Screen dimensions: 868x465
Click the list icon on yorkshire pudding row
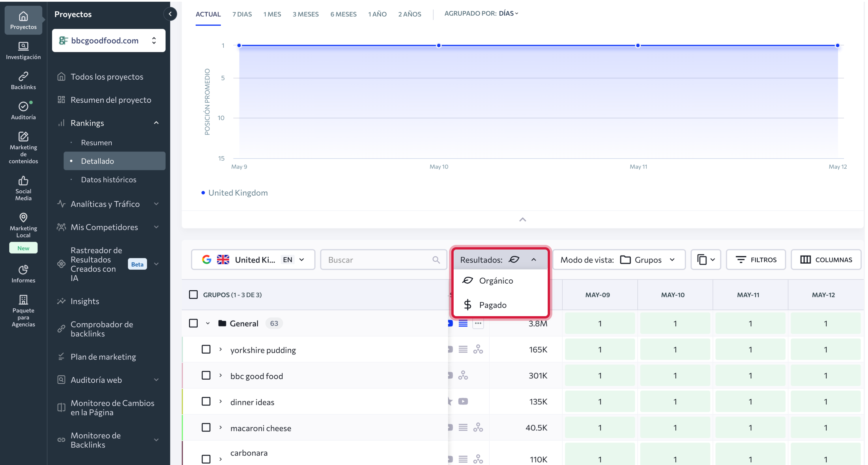[x=463, y=349]
